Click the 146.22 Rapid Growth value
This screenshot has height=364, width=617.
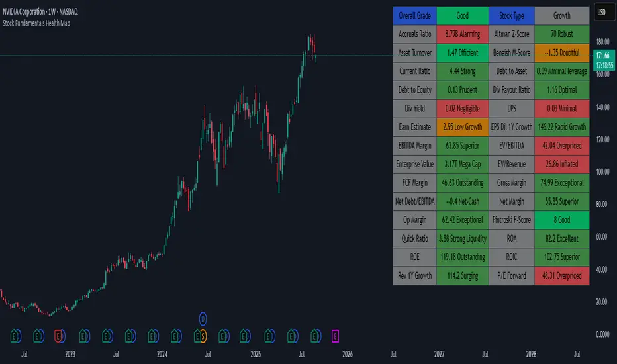coord(562,127)
